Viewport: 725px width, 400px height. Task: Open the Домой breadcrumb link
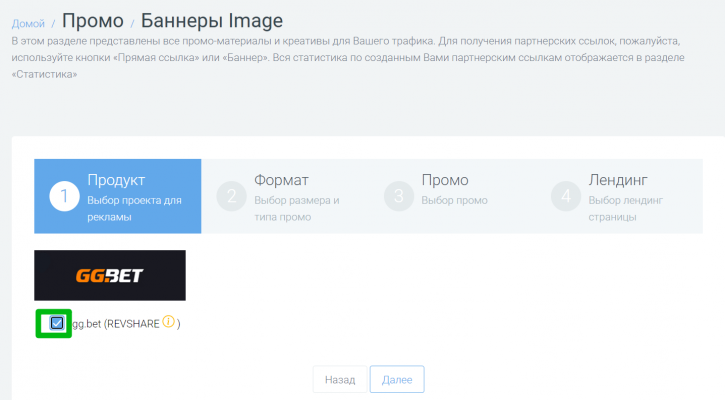click(28, 23)
